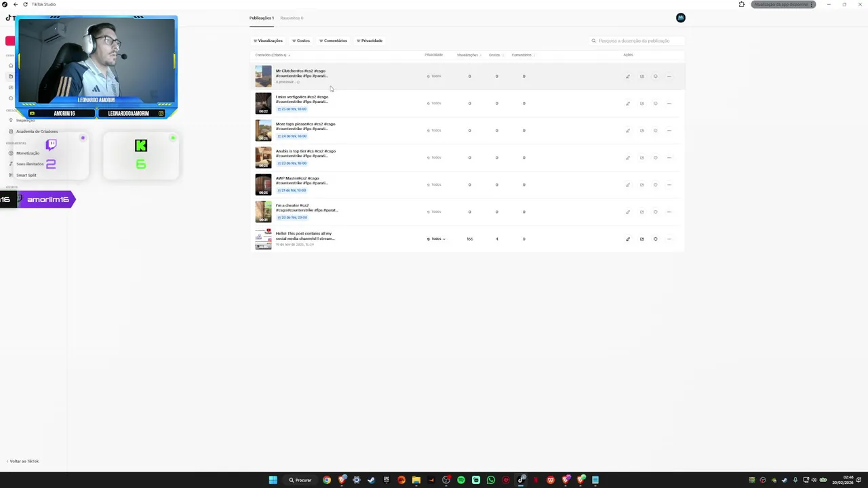Click the search publication description field
The image size is (868, 488).
[637, 41]
